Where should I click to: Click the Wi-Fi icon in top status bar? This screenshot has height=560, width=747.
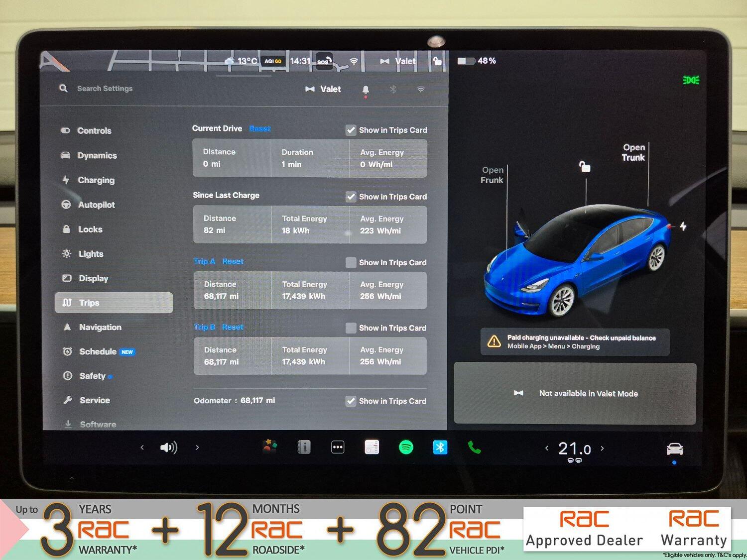pyautogui.click(x=354, y=61)
